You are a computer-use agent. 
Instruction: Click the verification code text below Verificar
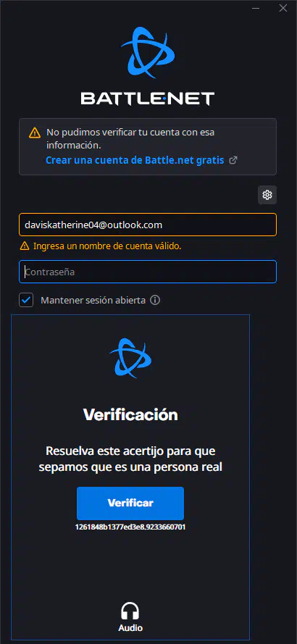[130, 527]
